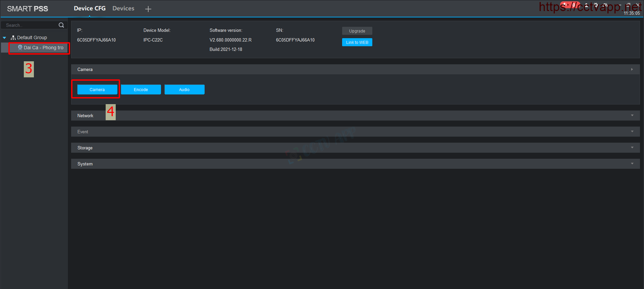Click the plus icon to add tab
The height and width of the screenshot is (289, 644).
pyautogui.click(x=148, y=9)
